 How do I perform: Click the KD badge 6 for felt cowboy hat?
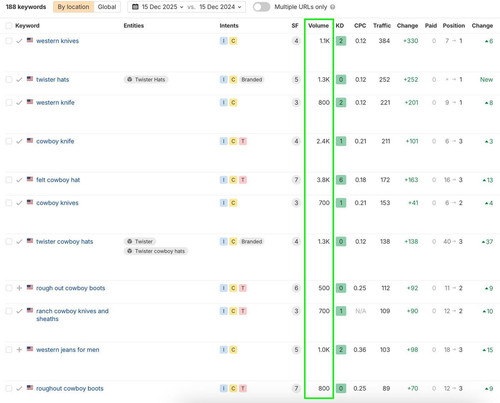click(x=341, y=180)
